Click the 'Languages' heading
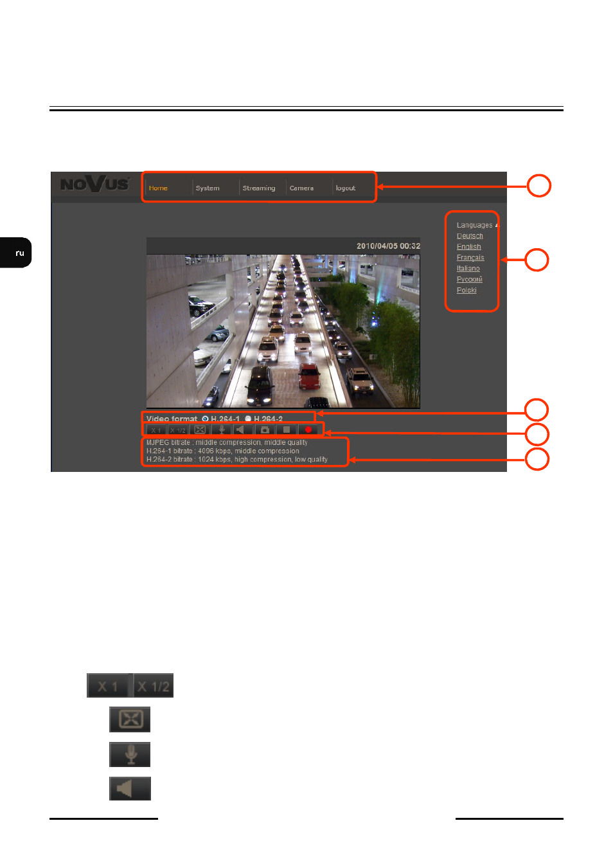 coord(474,225)
